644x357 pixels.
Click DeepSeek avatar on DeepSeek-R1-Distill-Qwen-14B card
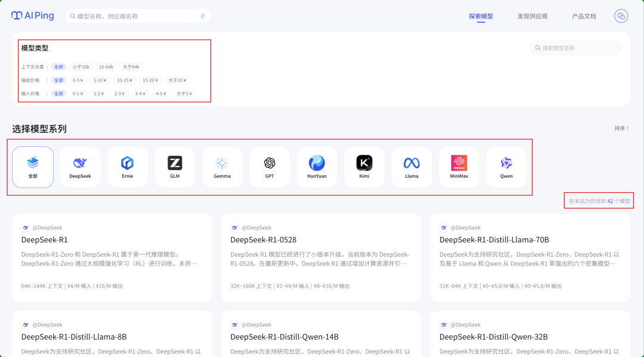tap(234, 325)
